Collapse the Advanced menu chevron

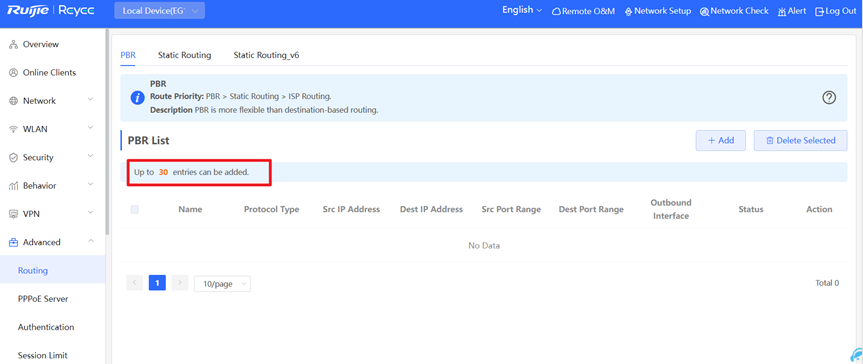pos(91,242)
